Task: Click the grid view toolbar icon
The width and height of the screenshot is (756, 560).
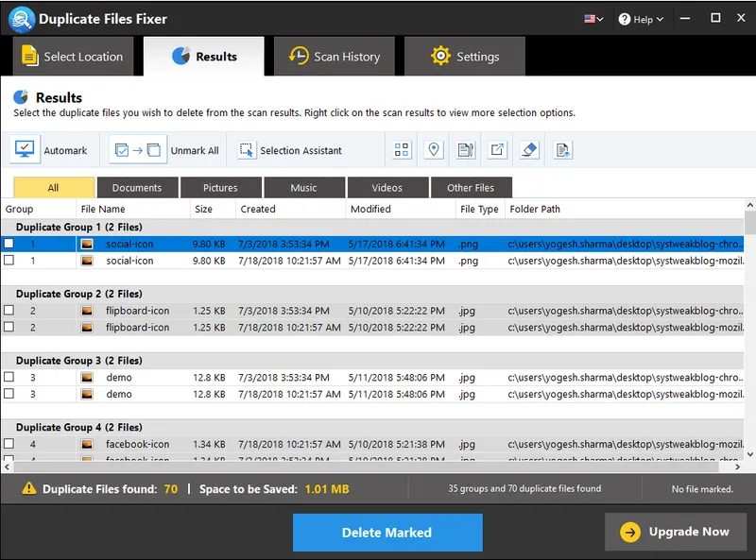Action: tap(402, 150)
